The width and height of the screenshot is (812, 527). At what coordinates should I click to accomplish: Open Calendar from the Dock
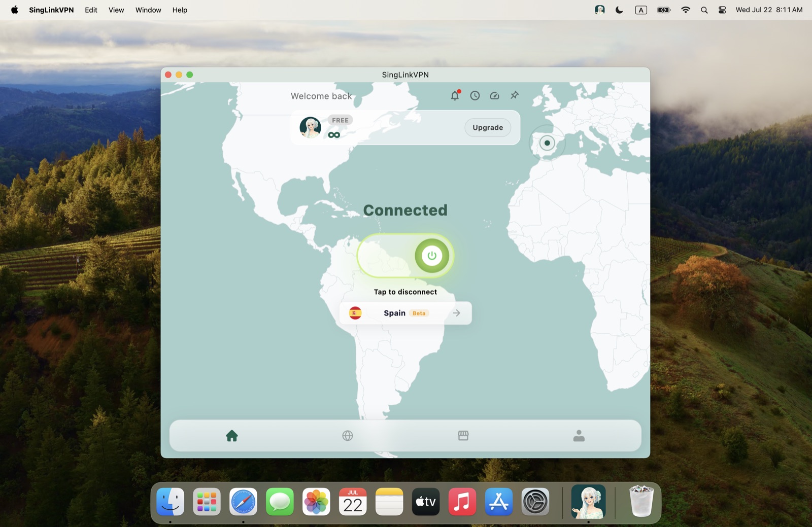(x=353, y=502)
